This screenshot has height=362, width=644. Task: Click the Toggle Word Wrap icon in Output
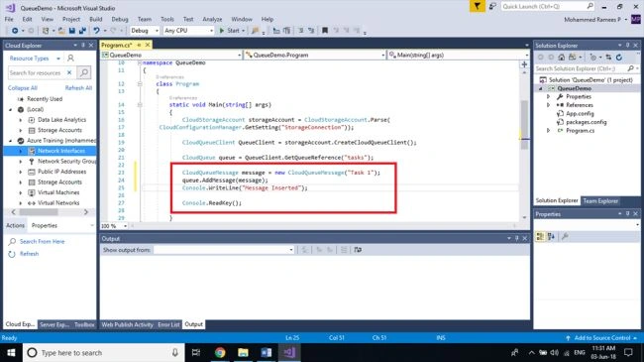pyautogui.click(x=358, y=250)
